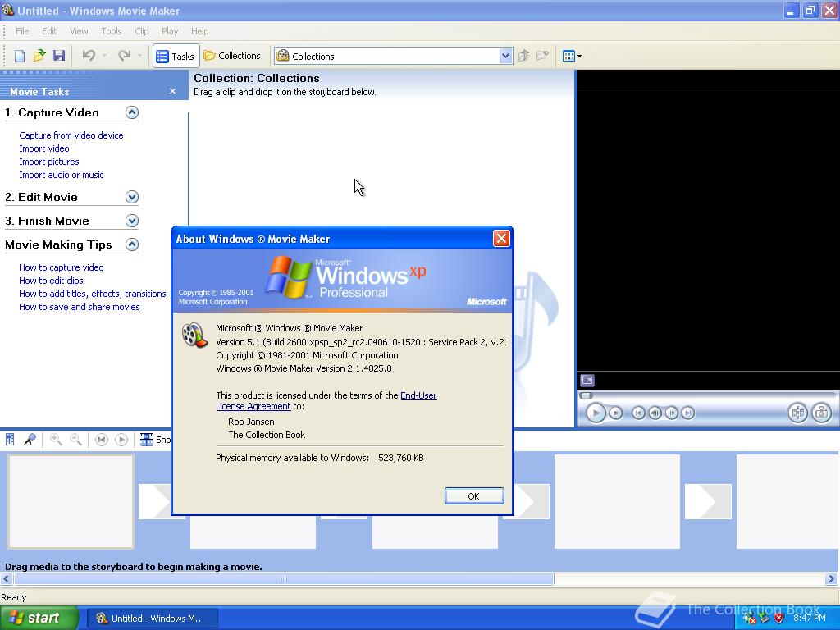Collapse the Capture Video section
This screenshot has height=630, width=840.
coord(132,112)
